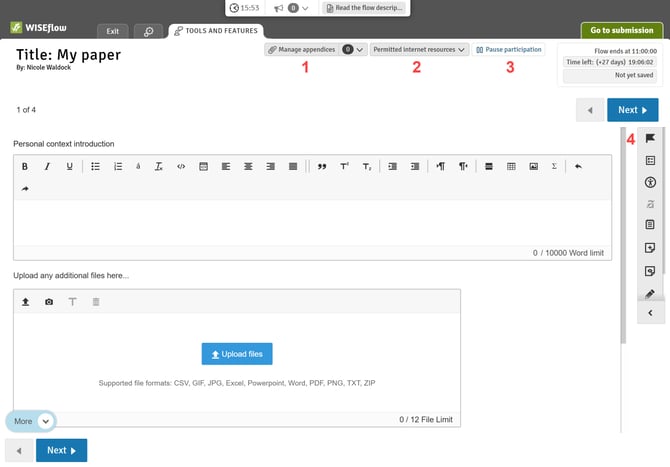The height and width of the screenshot is (467, 670).
Task: Click the Time left countdown field
Action: pyautogui.click(x=610, y=62)
